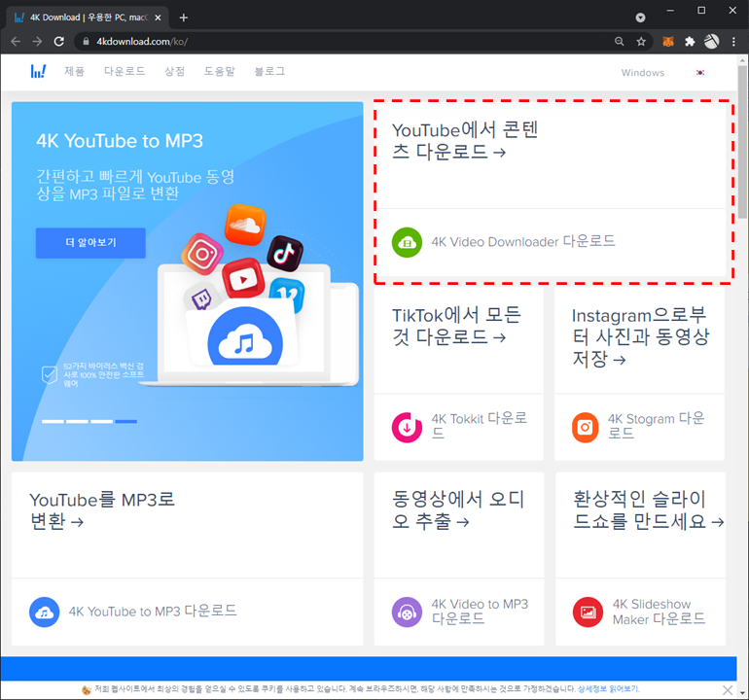Open the Extensions puzzle icon
Image resolution: width=749 pixels, height=700 pixels.
tap(690, 42)
